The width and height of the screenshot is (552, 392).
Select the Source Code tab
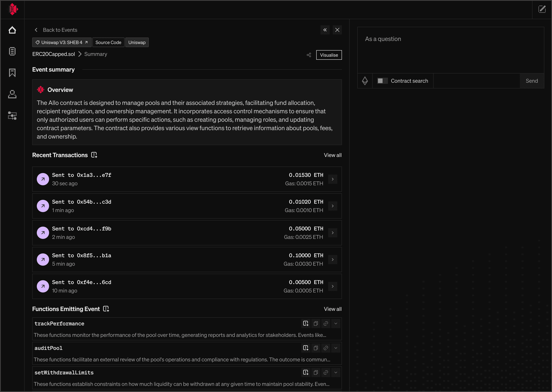click(x=108, y=42)
